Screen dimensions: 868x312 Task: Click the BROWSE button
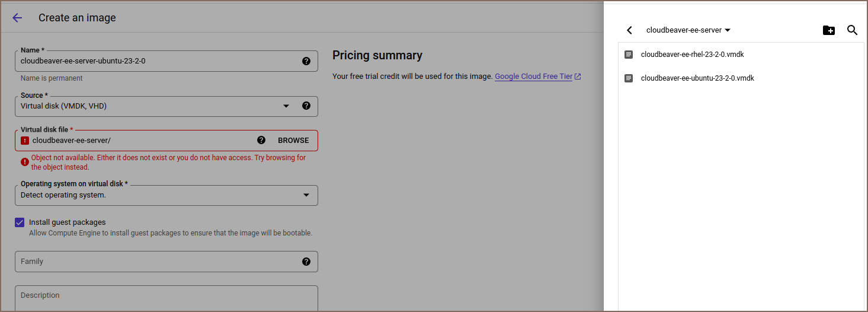293,141
